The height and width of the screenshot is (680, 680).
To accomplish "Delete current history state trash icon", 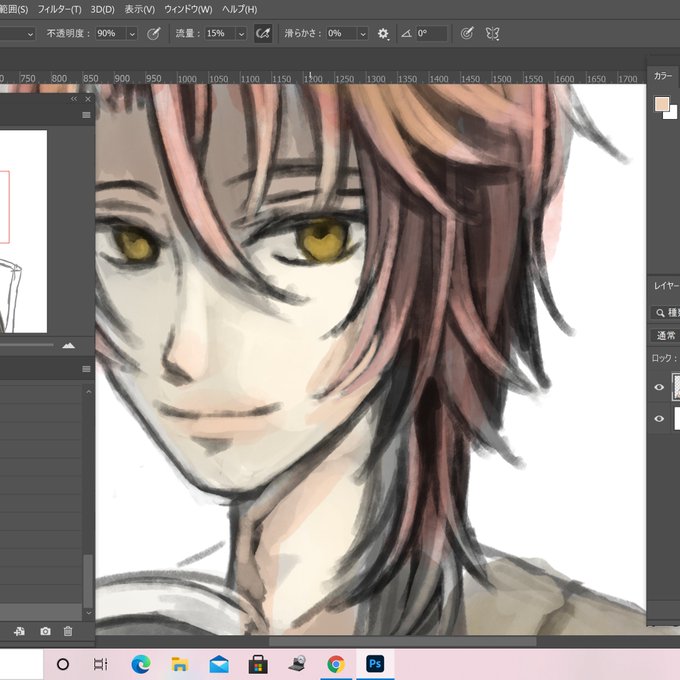I will 68,631.
